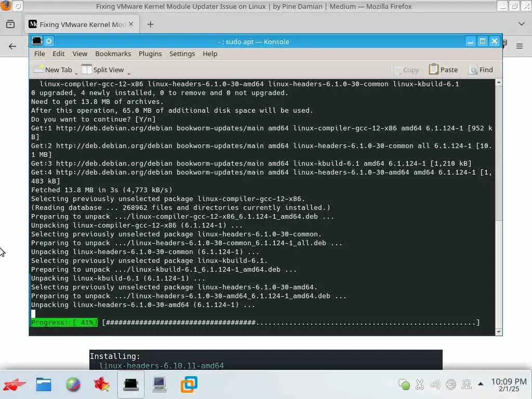The width and height of the screenshot is (532, 399).
Task: Click the 'Fetched 13.8 MB in 3s' line
Action: click(x=101, y=190)
